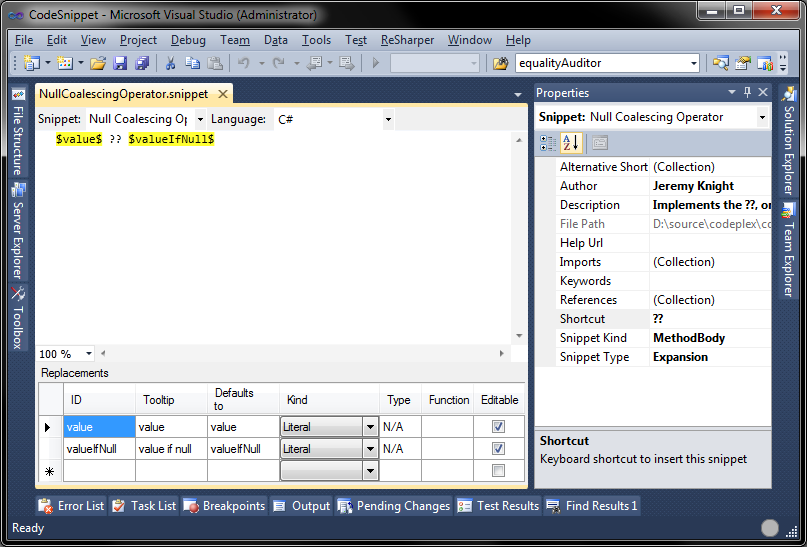Toggle Editable checkbox for valueIfNull row

point(498,449)
